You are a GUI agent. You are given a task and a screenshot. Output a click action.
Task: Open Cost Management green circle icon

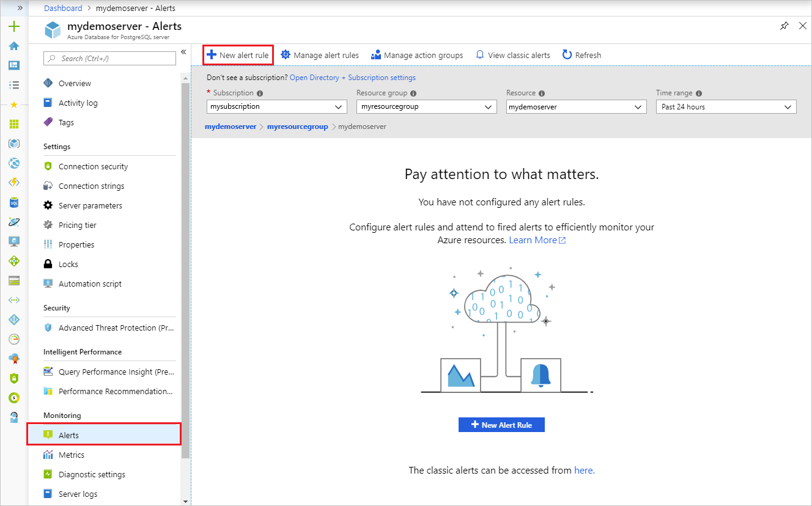[x=14, y=398]
